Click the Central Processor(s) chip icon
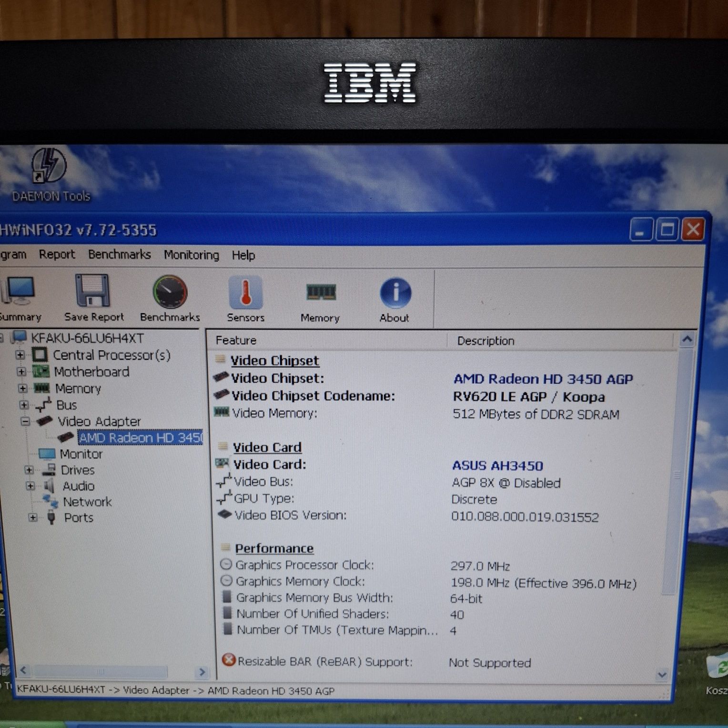Viewport: 728px width, 728px height. coord(40,354)
